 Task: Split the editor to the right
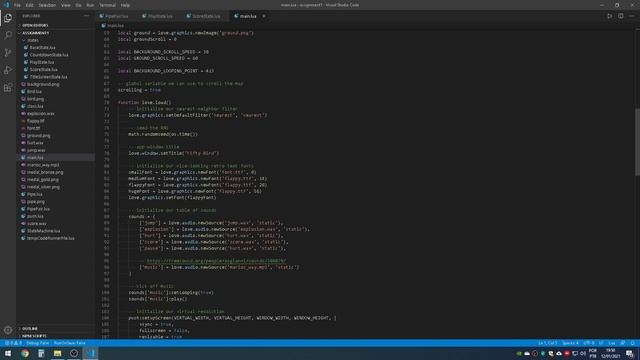click(x=620, y=16)
